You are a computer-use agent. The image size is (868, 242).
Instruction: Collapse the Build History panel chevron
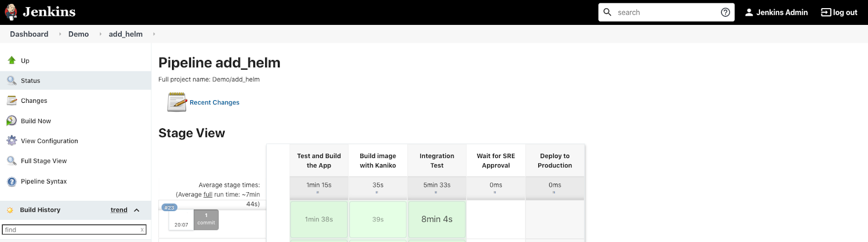137,210
